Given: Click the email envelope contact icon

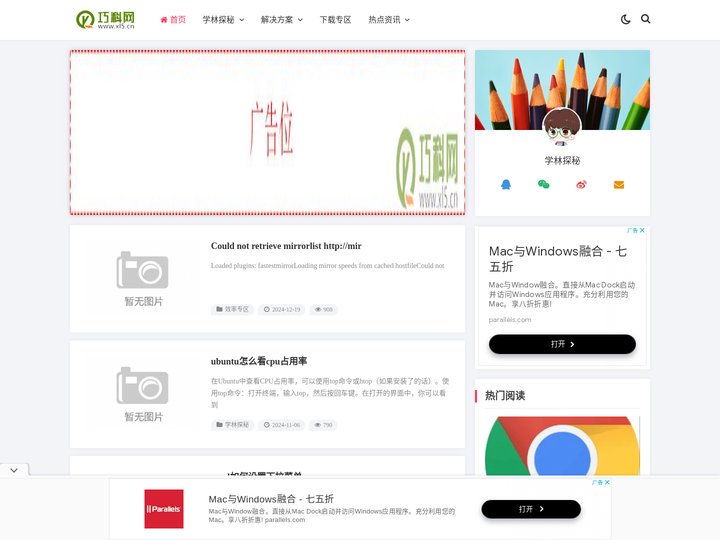Looking at the screenshot, I should 619,185.
